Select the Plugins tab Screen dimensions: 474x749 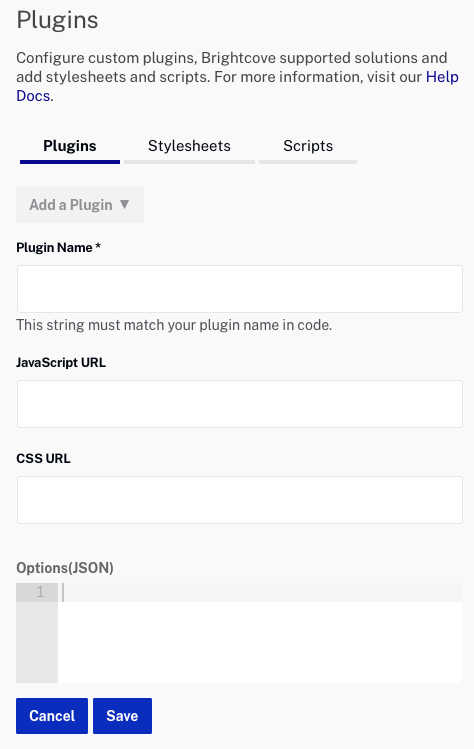click(x=70, y=146)
